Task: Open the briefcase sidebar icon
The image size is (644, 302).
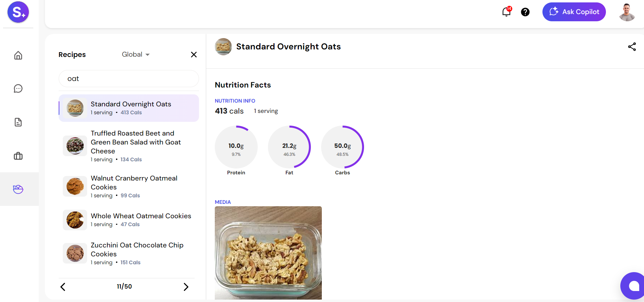Action: pyautogui.click(x=18, y=156)
